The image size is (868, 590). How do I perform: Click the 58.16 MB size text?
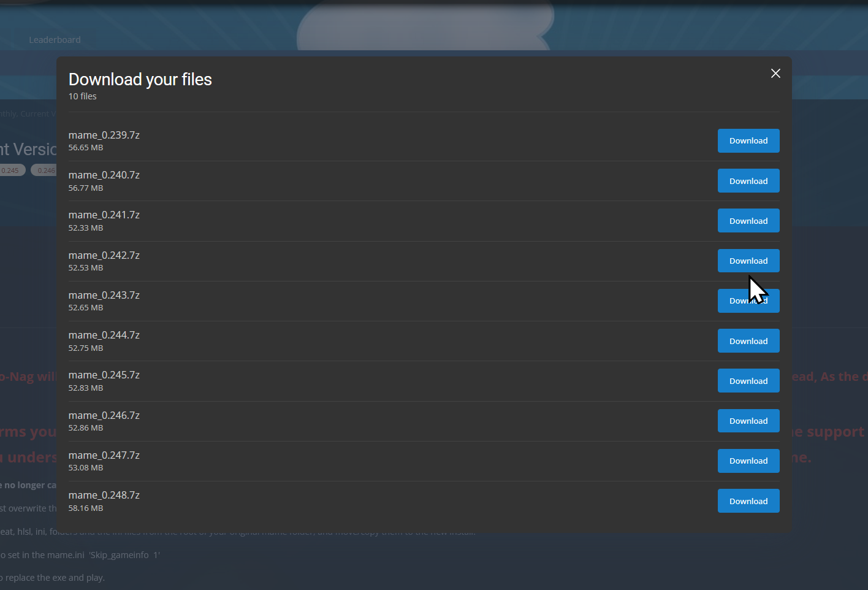[86, 508]
